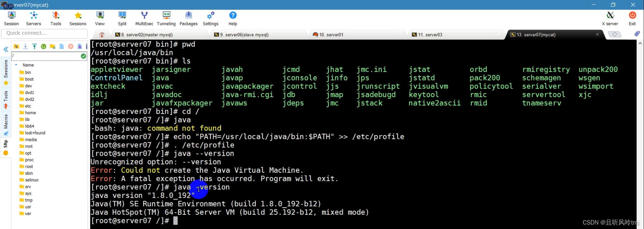Create a new folder in SFTP panel
The width and height of the screenshot is (644, 229).
point(53,46)
